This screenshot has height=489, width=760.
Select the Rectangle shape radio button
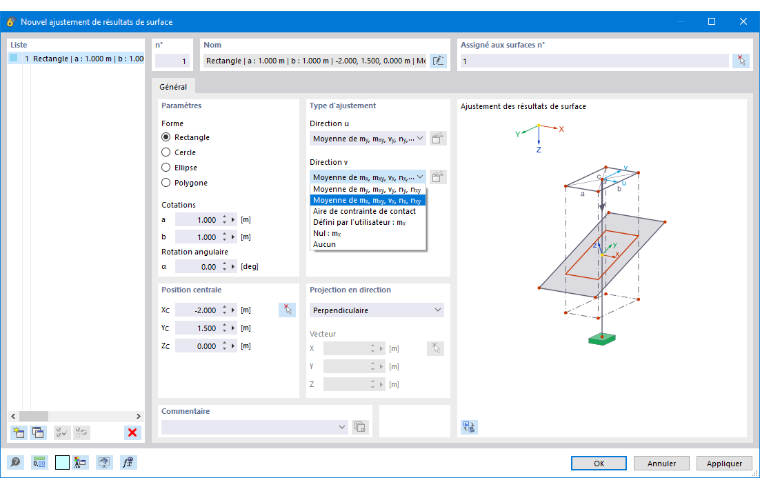(x=166, y=137)
